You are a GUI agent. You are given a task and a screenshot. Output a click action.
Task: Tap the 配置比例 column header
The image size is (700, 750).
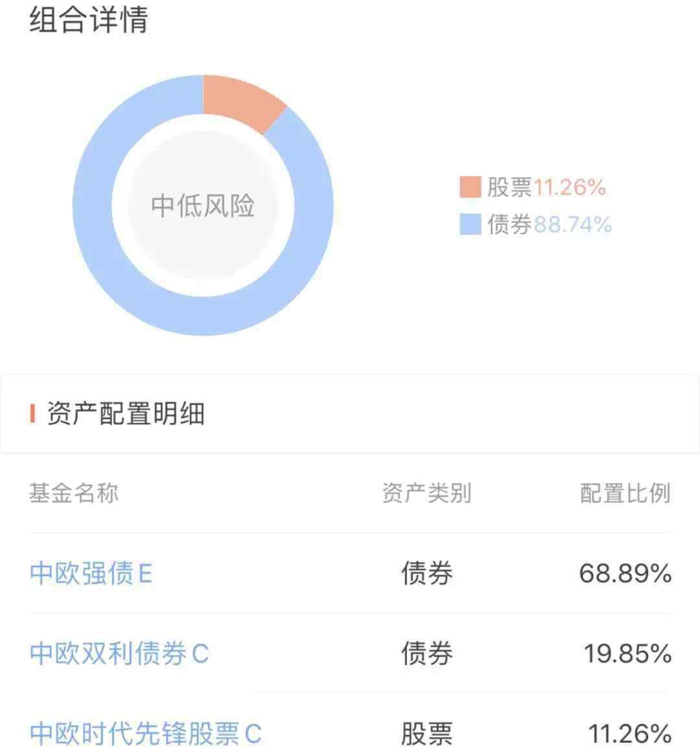pyautogui.click(x=625, y=493)
